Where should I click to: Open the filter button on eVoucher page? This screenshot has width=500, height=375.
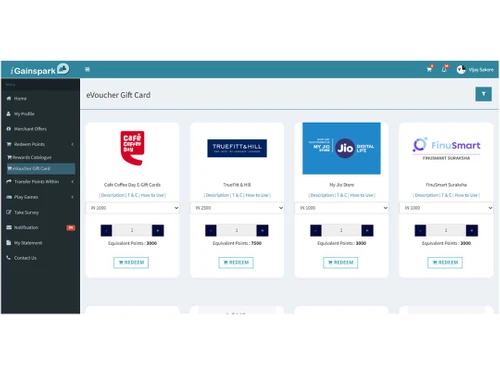(483, 94)
